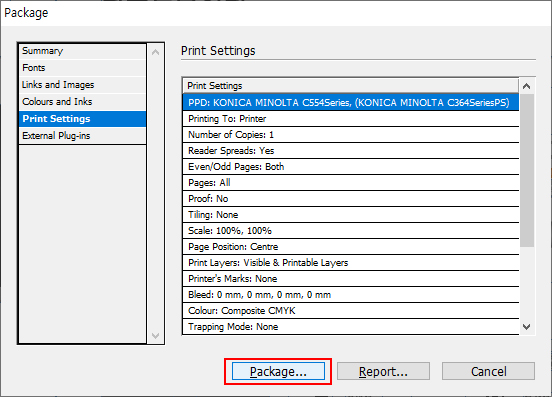Click the Package... button
This screenshot has width=552, height=397.
(278, 371)
